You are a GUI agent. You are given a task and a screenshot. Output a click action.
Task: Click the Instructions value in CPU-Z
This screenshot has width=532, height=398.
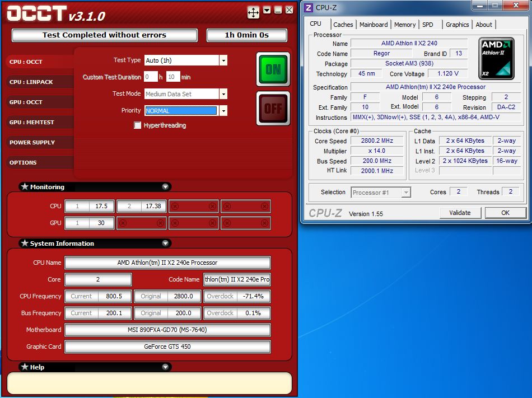pos(436,118)
